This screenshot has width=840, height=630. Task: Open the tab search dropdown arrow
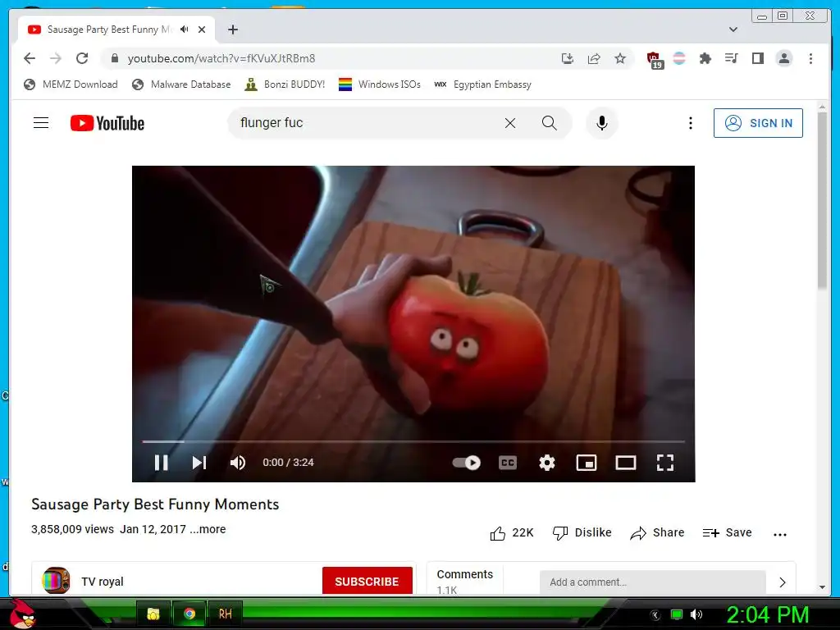point(733,30)
